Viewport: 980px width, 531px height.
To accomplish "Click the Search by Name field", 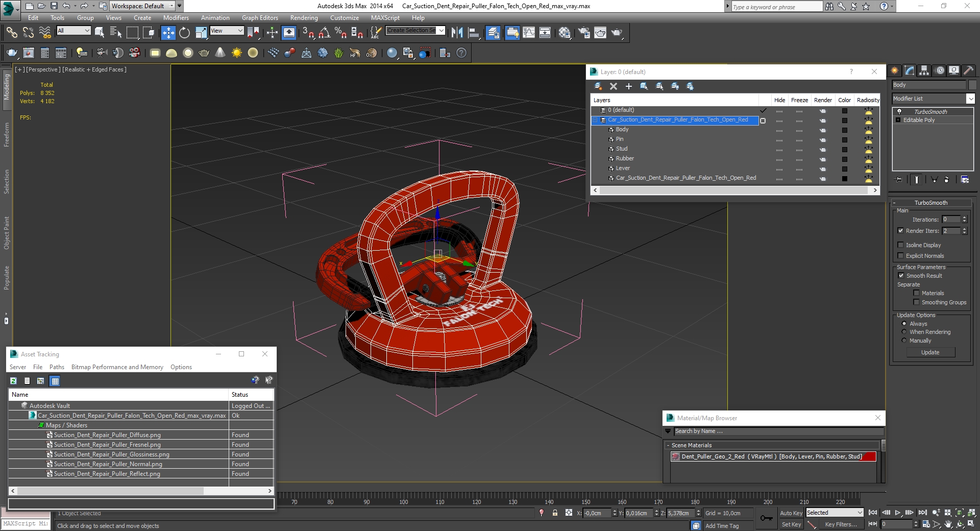I will (x=778, y=431).
